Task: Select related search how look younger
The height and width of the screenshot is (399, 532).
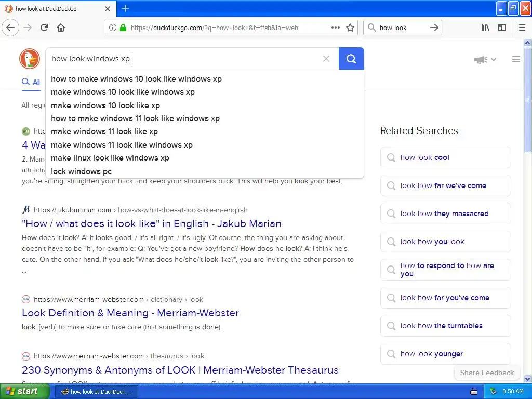Action: tap(445, 354)
